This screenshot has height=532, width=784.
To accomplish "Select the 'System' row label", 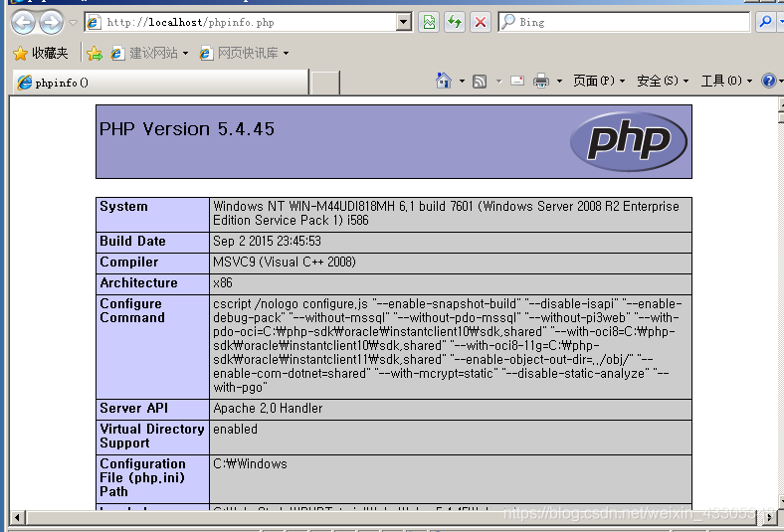I will 123,207.
